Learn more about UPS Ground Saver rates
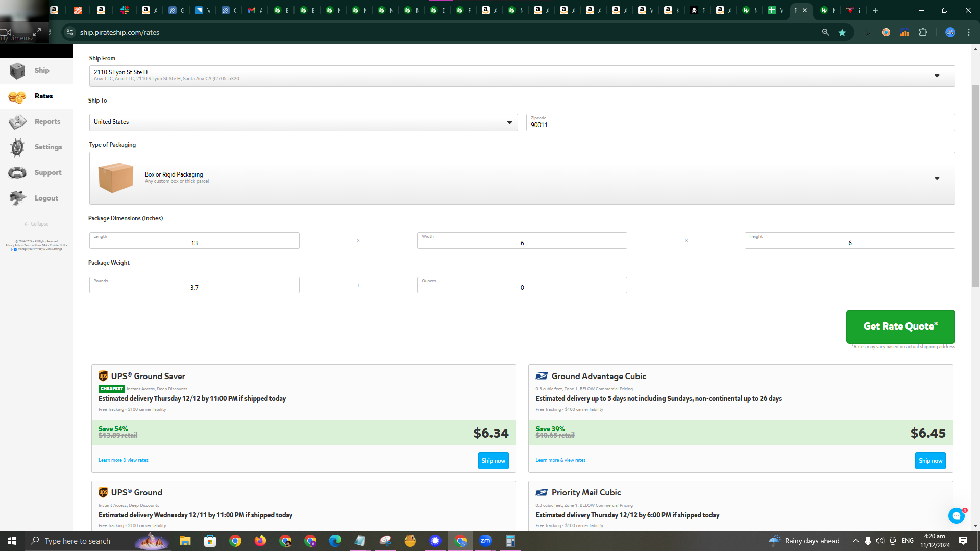980x551 pixels. click(124, 460)
